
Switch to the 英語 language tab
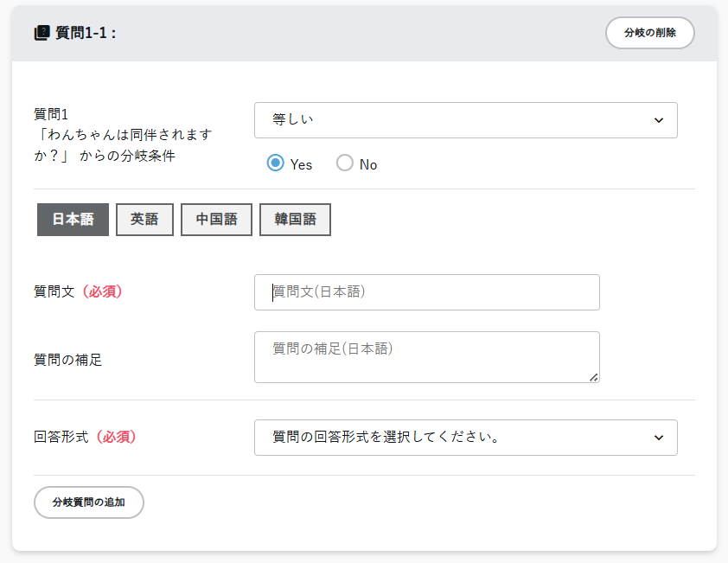click(x=144, y=220)
